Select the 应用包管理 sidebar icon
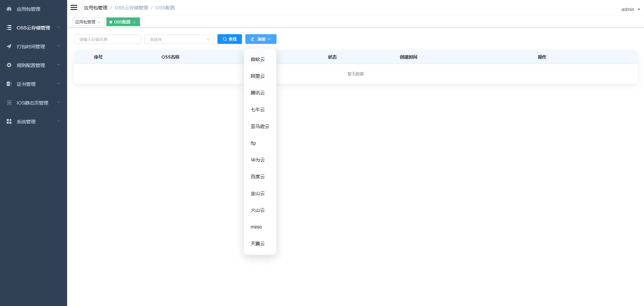 pyautogui.click(x=9, y=9)
